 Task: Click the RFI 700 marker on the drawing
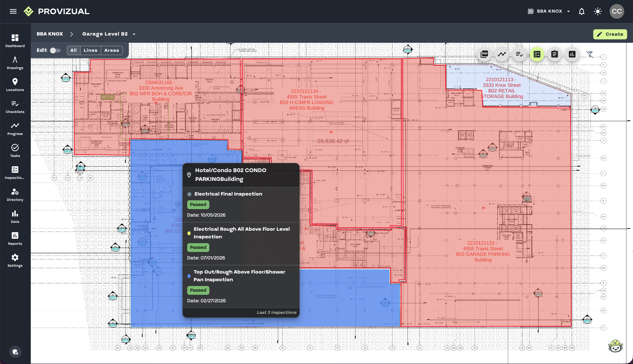pyautogui.click(x=108, y=97)
